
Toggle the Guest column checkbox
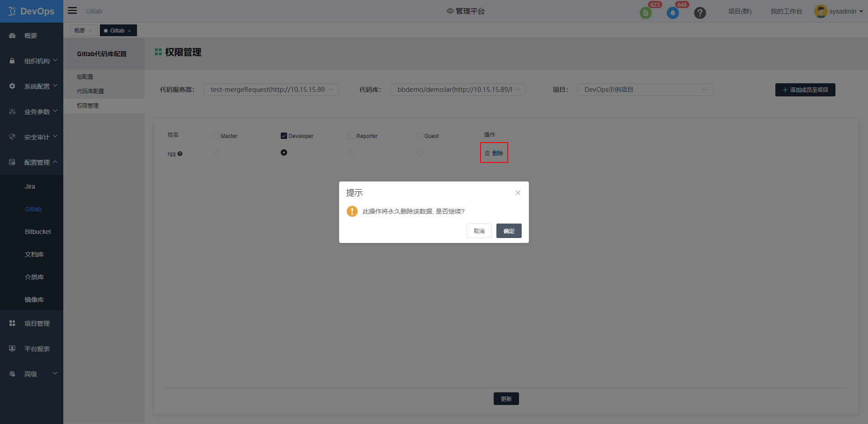pyautogui.click(x=420, y=136)
